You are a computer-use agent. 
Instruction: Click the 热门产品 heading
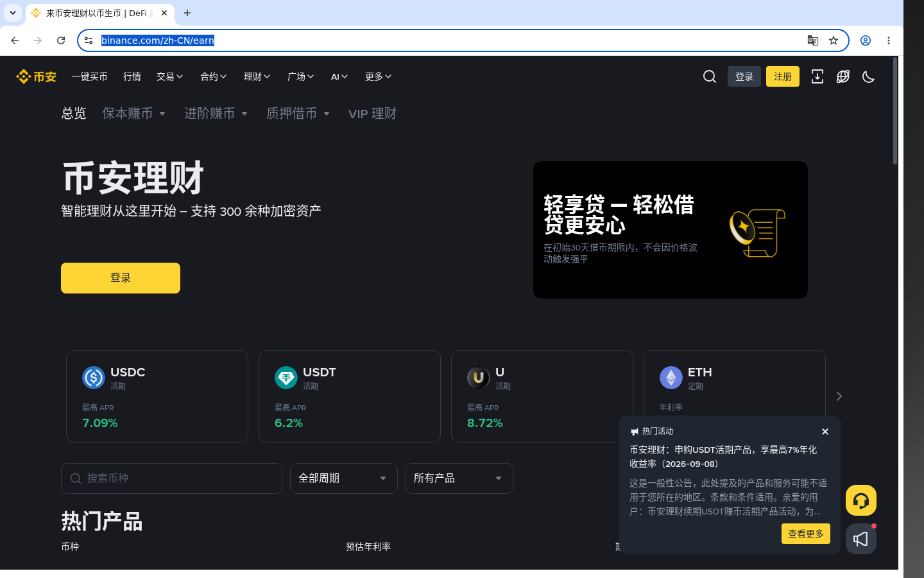pyautogui.click(x=101, y=521)
